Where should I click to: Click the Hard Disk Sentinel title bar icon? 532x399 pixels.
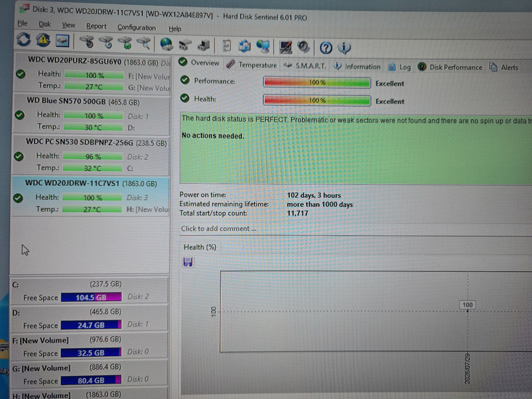(25, 9)
